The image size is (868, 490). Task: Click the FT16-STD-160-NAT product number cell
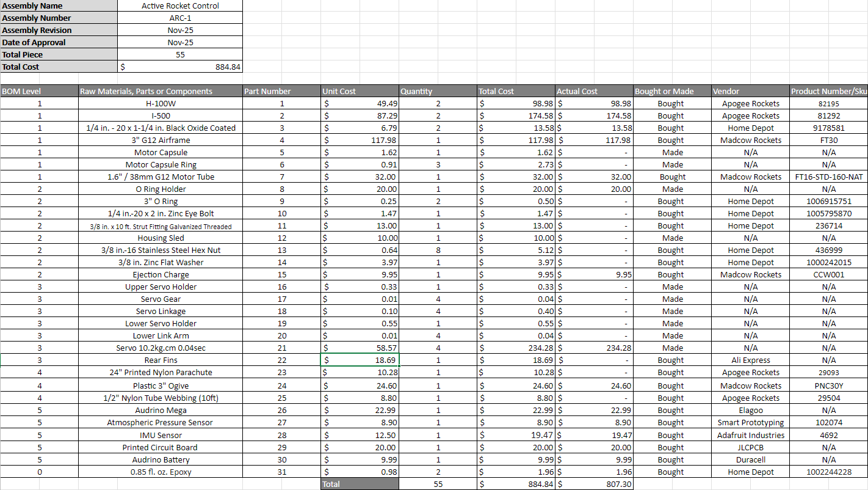[828, 177]
